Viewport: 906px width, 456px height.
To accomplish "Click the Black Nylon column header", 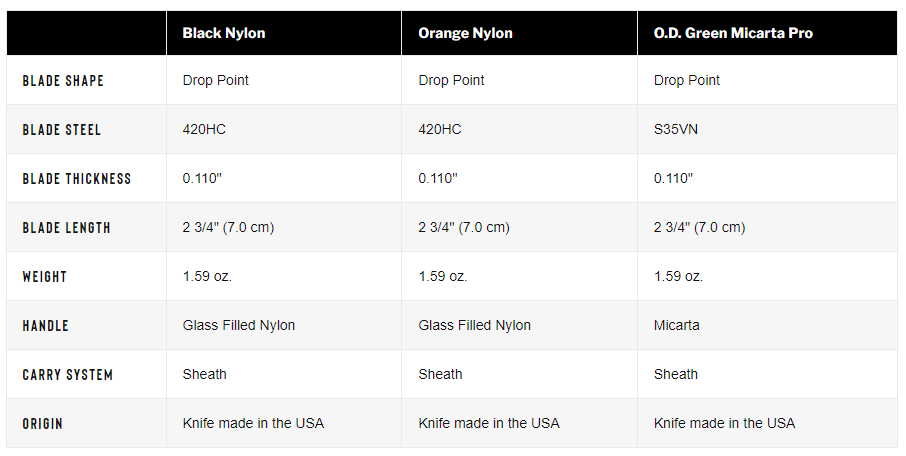I will point(224,33).
